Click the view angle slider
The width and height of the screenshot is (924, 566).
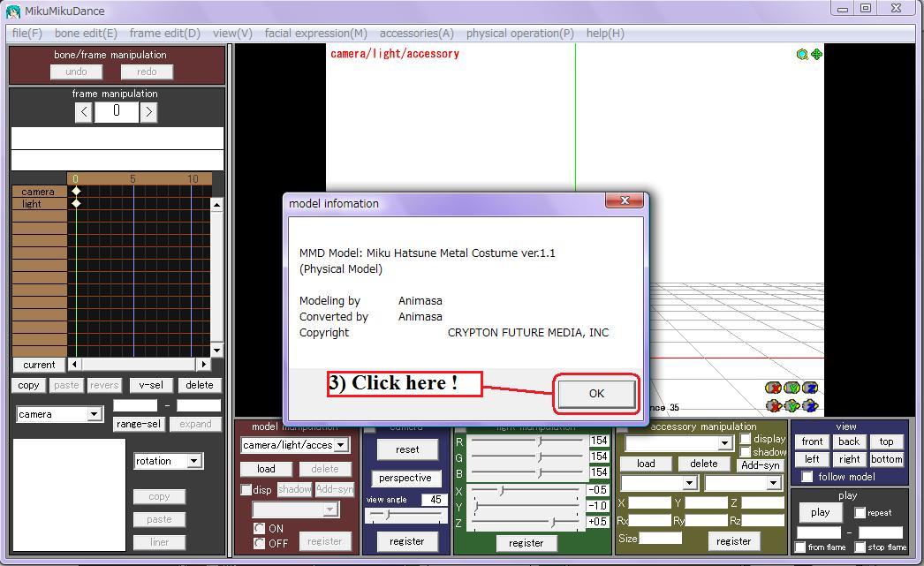tap(405, 516)
